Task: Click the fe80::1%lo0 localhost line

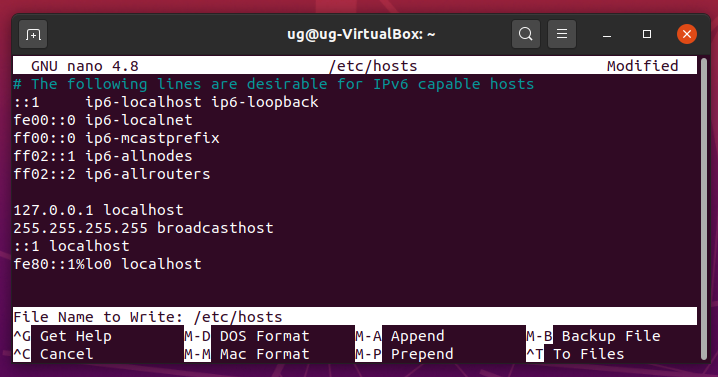Action: pos(108,264)
